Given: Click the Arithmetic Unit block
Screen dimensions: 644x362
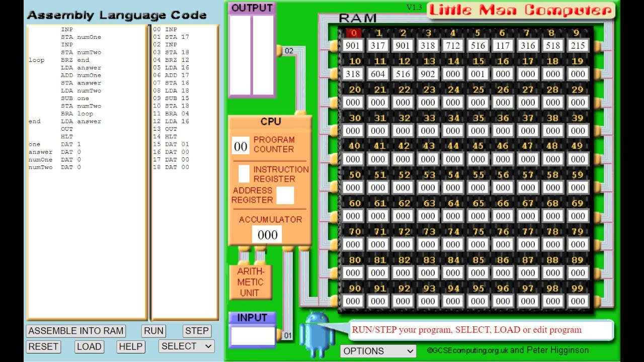Looking at the screenshot, I should (x=250, y=282).
